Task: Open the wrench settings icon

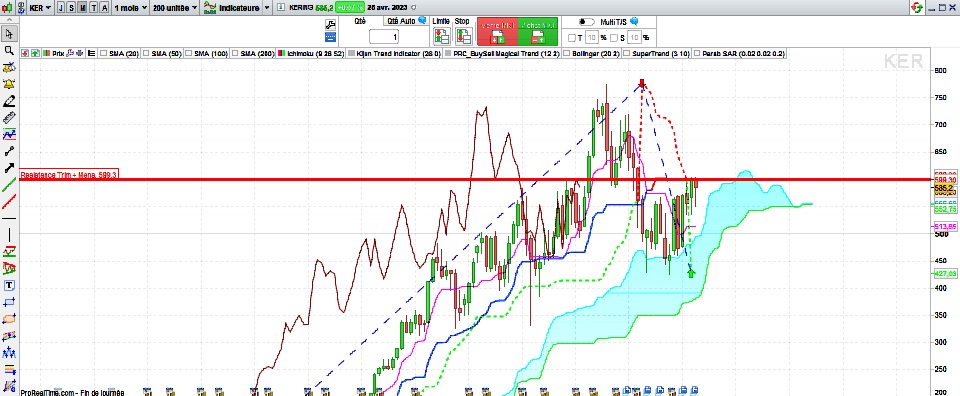Action: point(331,24)
